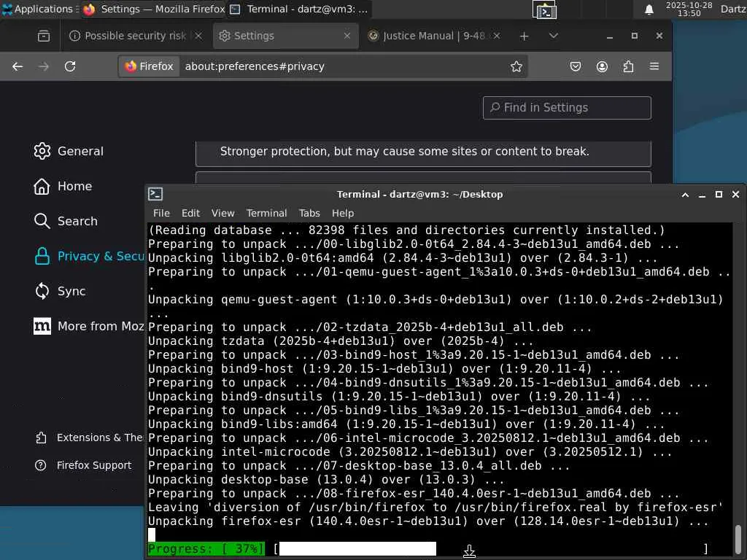Click the terminal window icon in title bar

coord(155,194)
